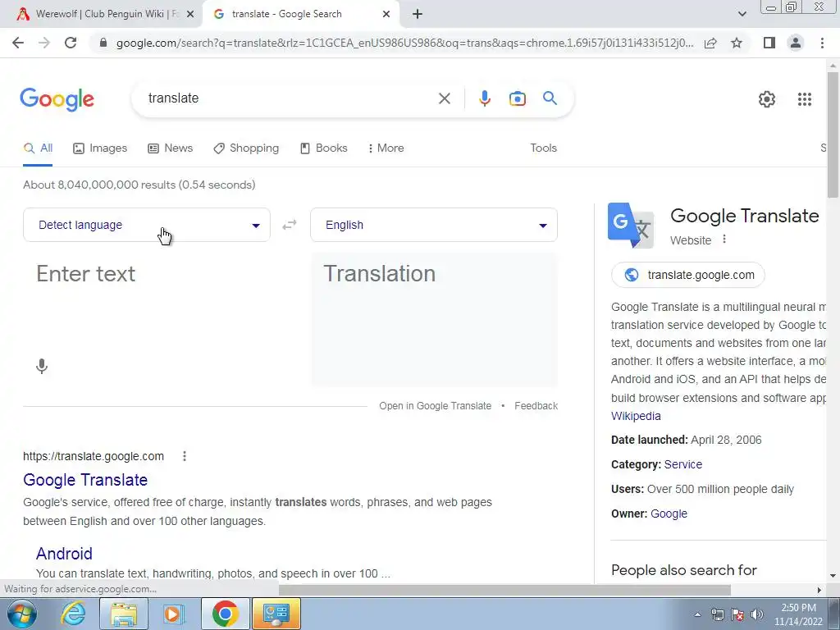Switch to Shopping results
Screen dimensions: 840x630
point(246,148)
